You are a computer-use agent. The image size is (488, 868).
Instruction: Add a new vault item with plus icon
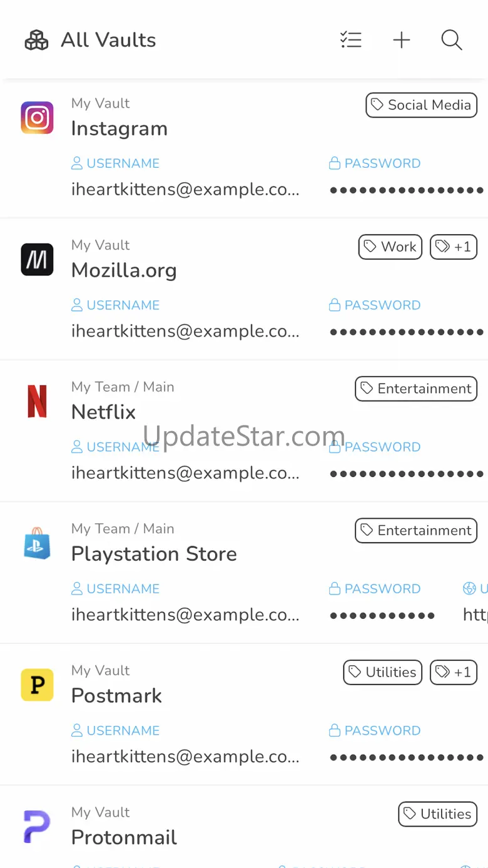click(402, 40)
